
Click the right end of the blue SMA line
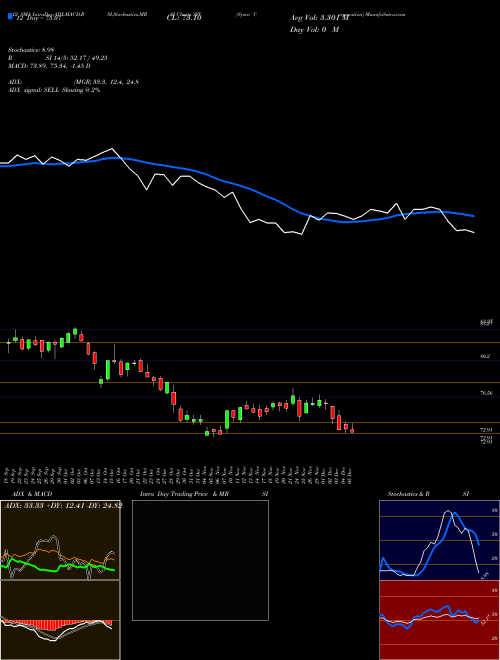point(473,216)
